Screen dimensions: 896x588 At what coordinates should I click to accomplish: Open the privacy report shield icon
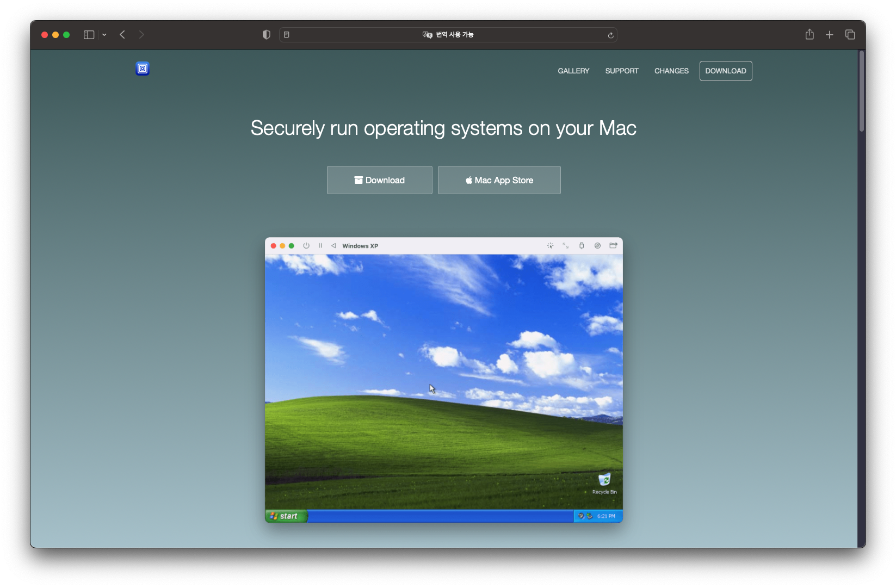pyautogui.click(x=266, y=35)
